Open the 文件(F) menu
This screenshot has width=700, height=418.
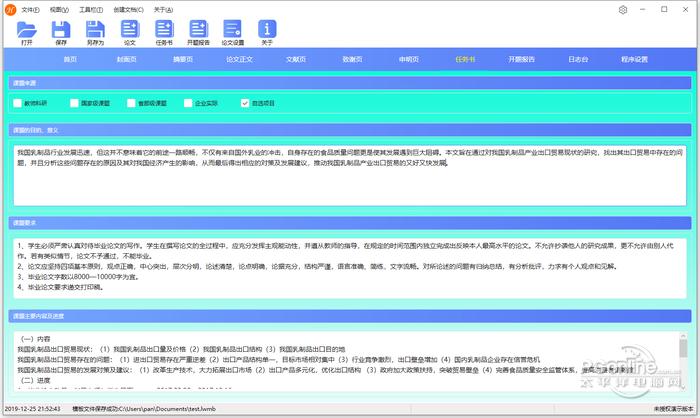30,10
